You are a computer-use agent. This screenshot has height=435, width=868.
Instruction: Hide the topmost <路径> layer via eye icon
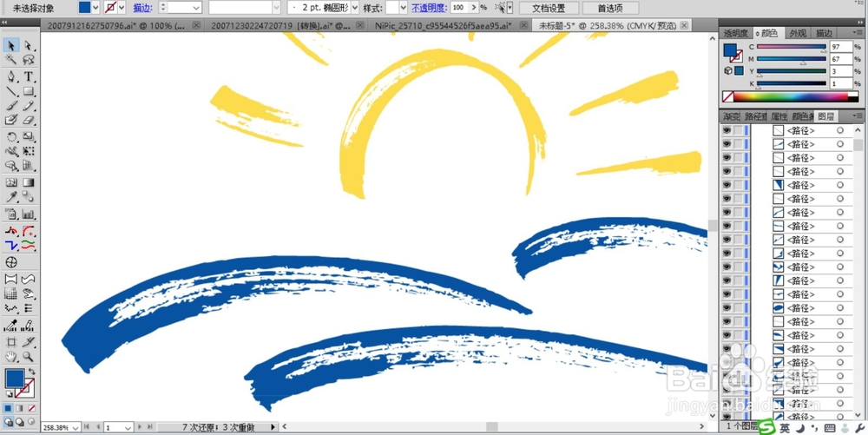pos(727,130)
